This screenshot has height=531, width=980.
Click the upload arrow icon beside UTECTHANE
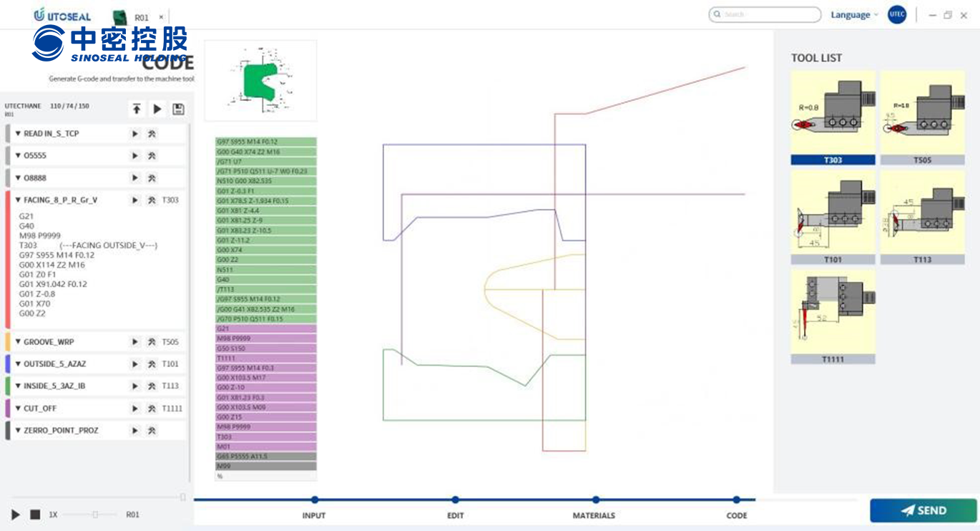137,109
